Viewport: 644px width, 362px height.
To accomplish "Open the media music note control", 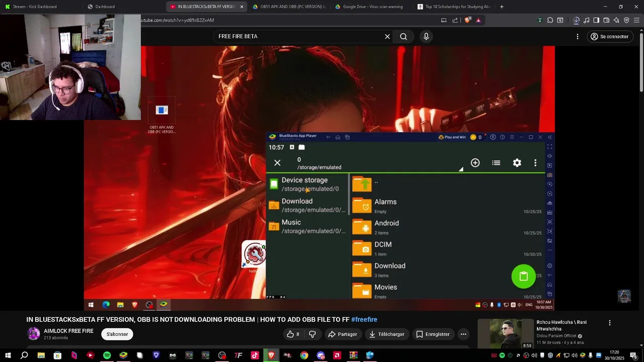I will (x=587, y=20).
